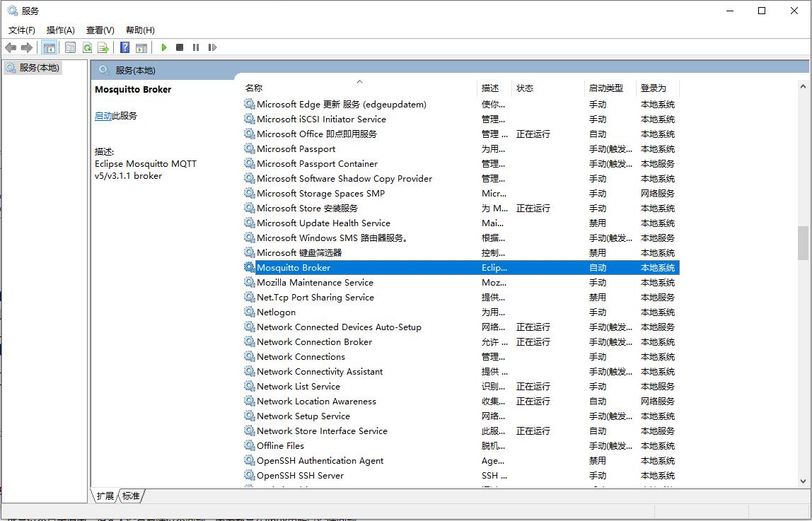The height and width of the screenshot is (521, 812).
Task: Sort by the 名称 column header
Action: tap(361, 88)
